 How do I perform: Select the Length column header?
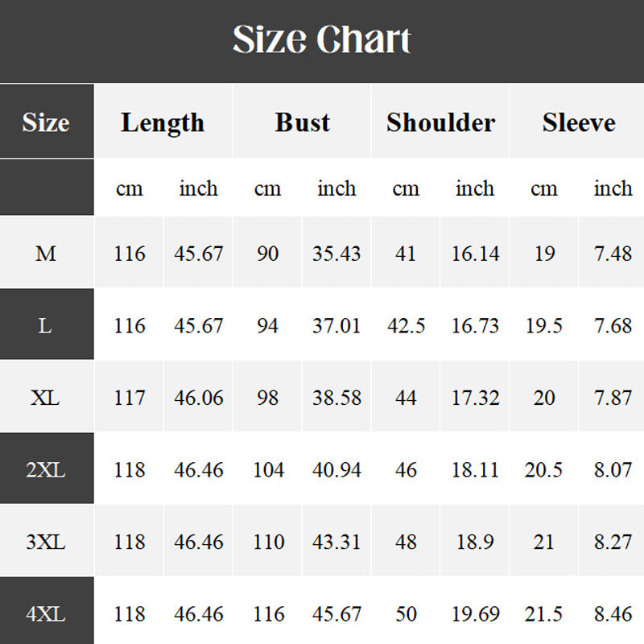pyautogui.click(x=163, y=122)
